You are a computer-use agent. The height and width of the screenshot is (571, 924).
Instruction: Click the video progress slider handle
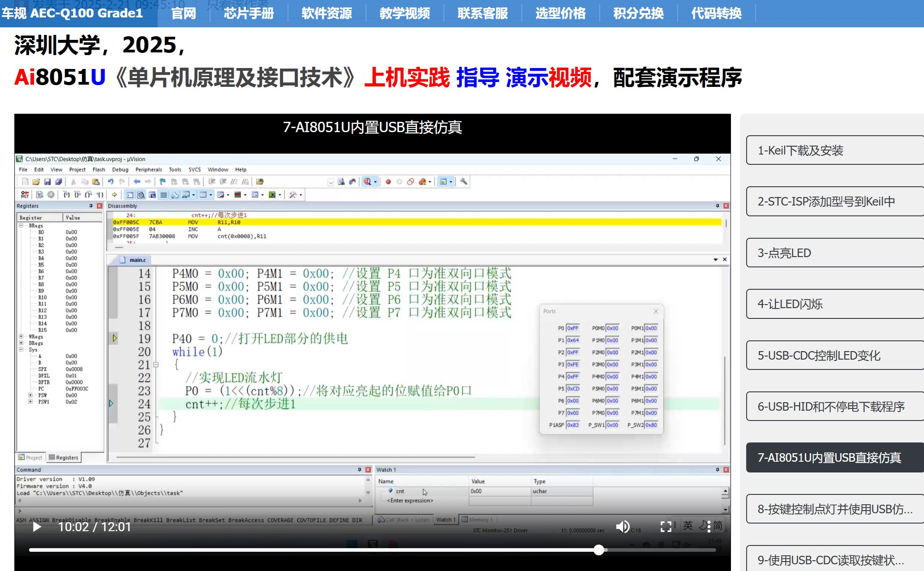(599, 550)
